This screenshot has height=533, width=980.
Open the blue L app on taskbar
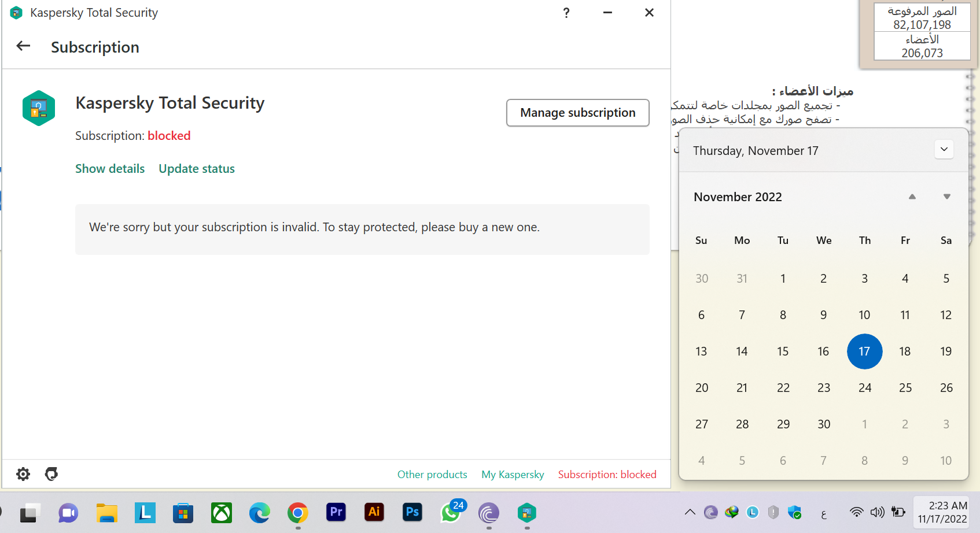[x=145, y=513]
